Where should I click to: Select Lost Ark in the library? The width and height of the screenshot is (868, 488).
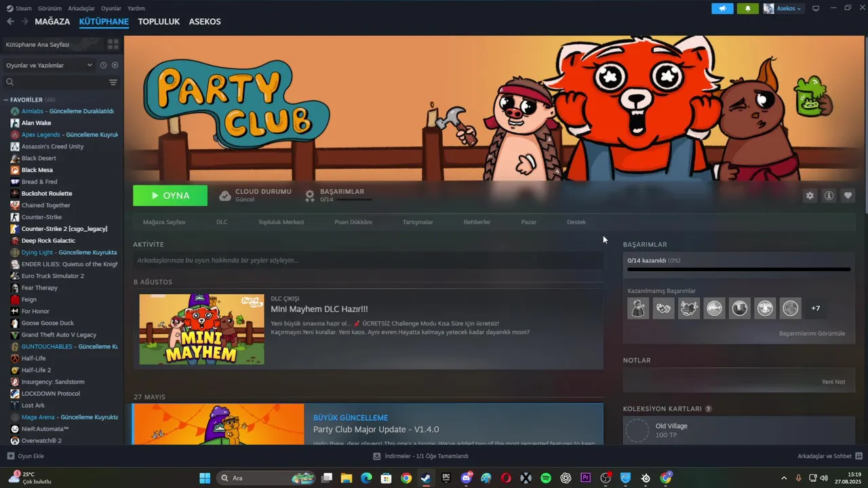pos(33,405)
